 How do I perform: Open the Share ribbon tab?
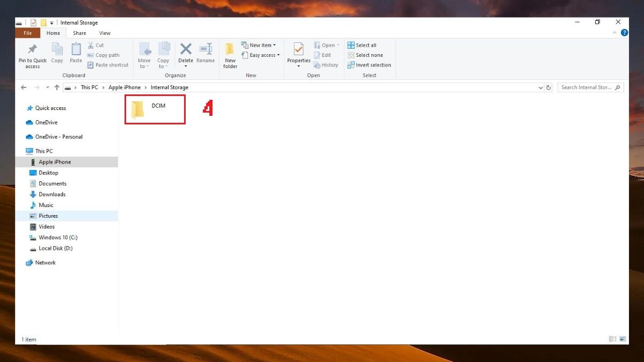[x=79, y=33]
